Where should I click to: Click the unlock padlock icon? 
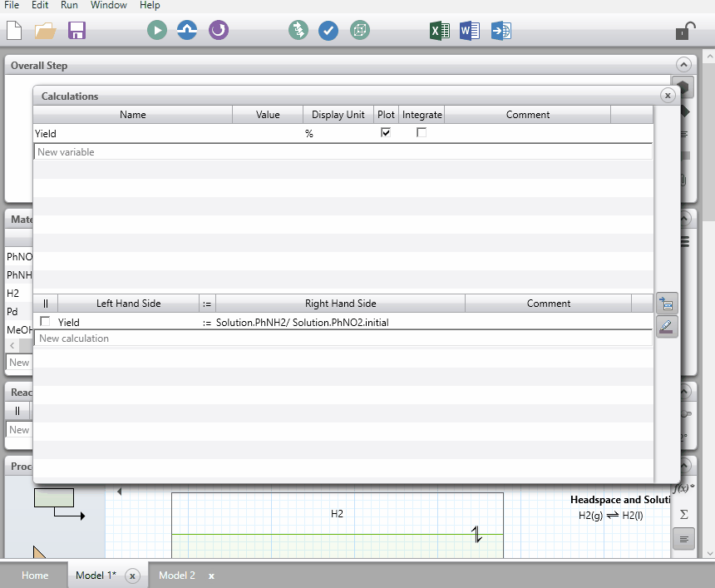685,31
